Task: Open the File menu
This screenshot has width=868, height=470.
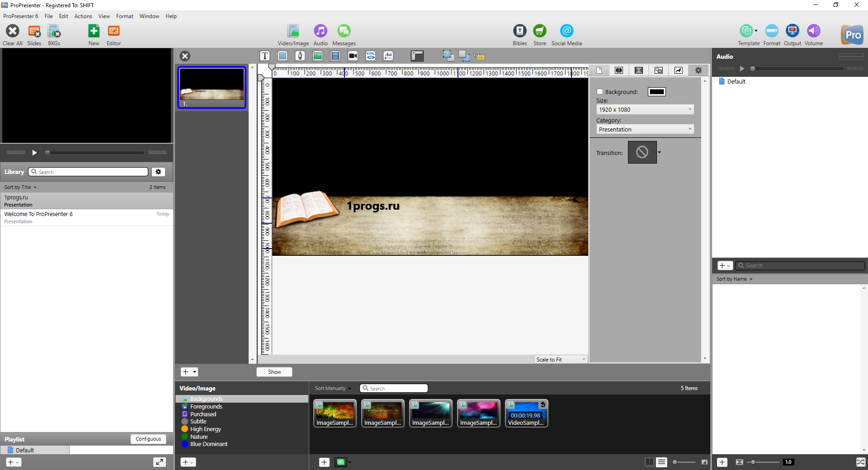Action: [48, 16]
